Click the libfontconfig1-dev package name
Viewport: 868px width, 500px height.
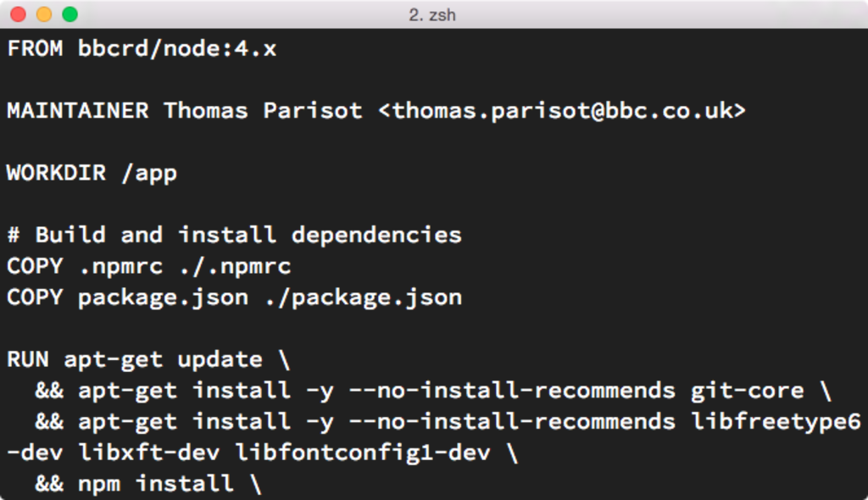363,453
